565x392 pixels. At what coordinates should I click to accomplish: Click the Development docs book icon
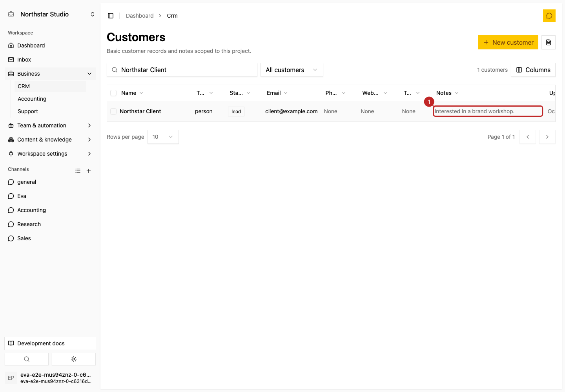[x=11, y=343]
